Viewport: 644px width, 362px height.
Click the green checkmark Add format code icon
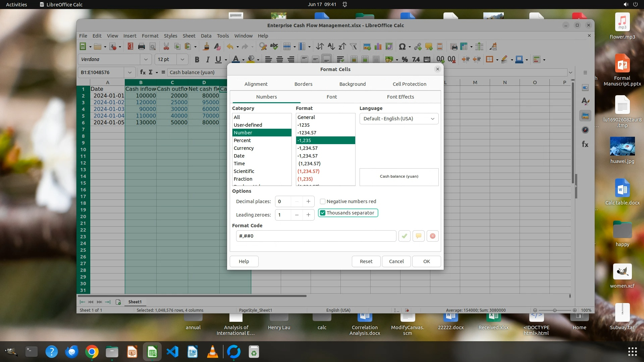[x=405, y=236]
